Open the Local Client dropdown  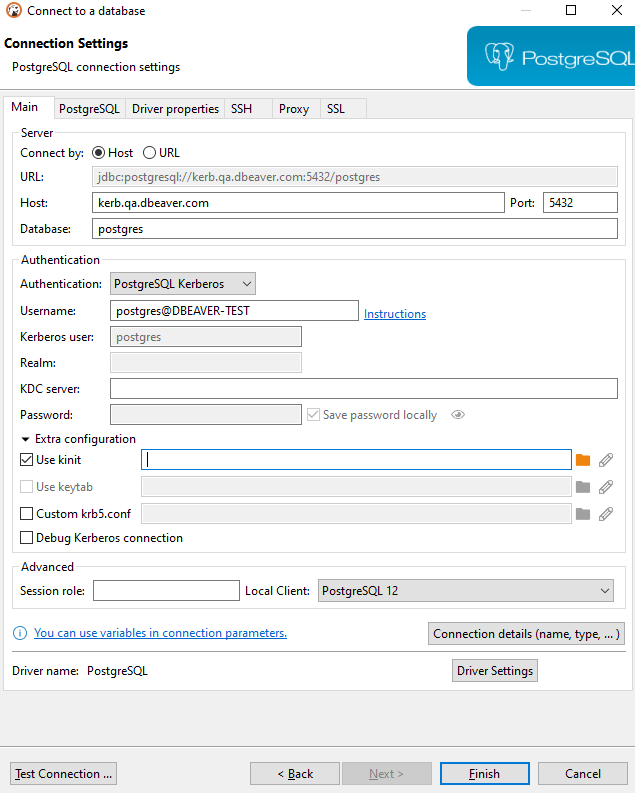tap(466, 591)
